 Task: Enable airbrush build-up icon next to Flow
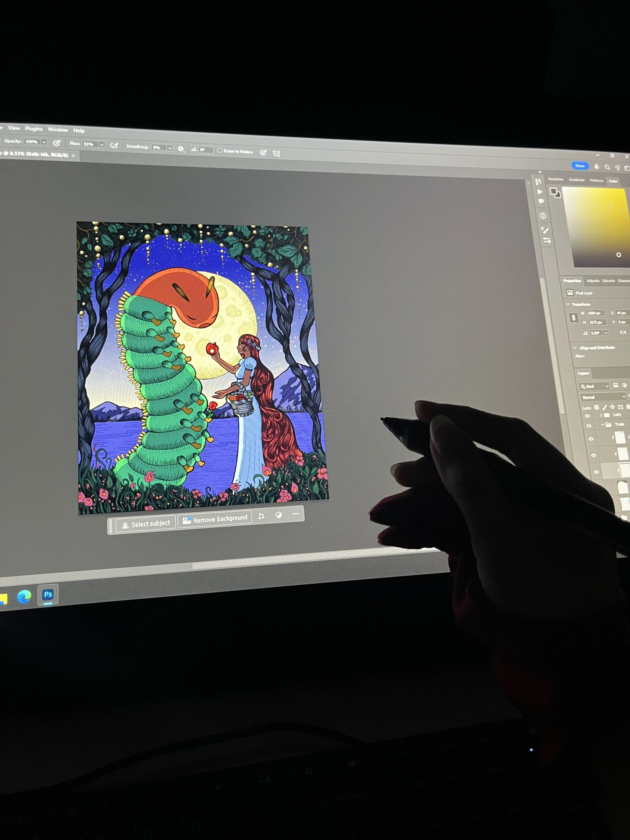[x=114, y=146]
